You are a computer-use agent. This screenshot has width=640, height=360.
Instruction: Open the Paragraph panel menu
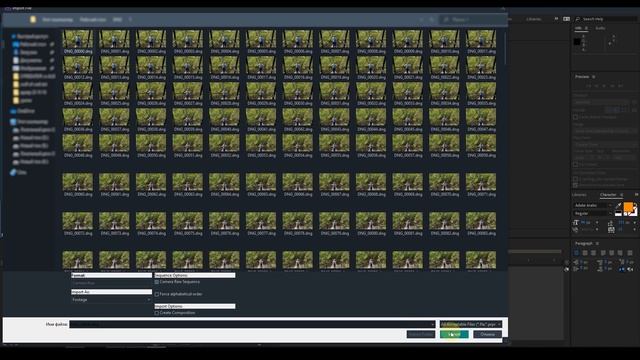click(x=597, y=243)
